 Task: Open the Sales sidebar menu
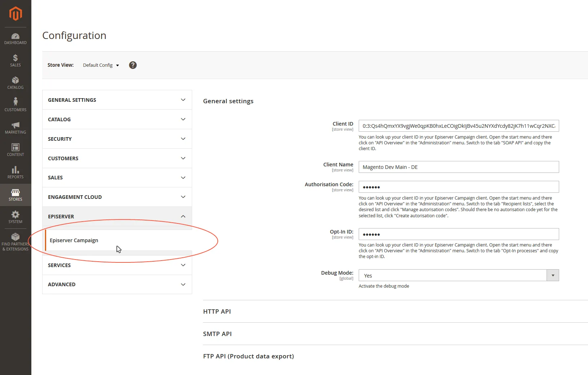point(16,61)
